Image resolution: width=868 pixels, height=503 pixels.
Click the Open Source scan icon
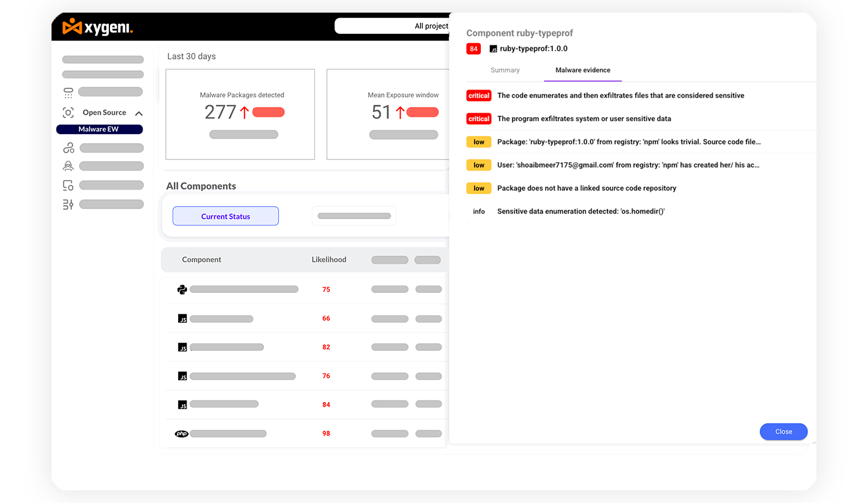click(68, 113)
